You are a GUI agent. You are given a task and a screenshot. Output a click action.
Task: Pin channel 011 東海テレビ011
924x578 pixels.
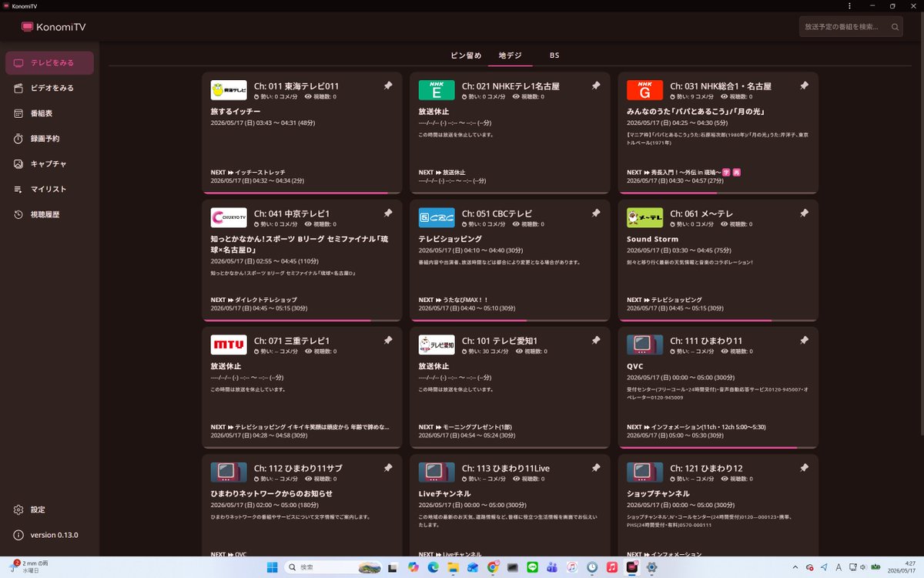point(387,86)
